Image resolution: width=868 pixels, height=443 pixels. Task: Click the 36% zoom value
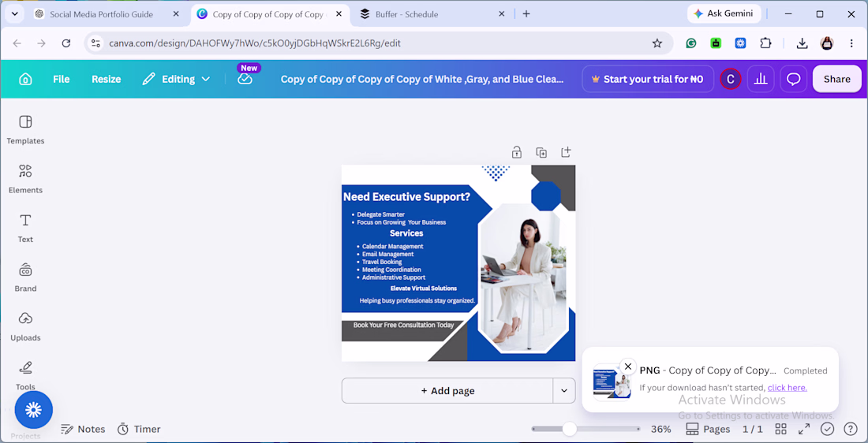coord(661,429)
